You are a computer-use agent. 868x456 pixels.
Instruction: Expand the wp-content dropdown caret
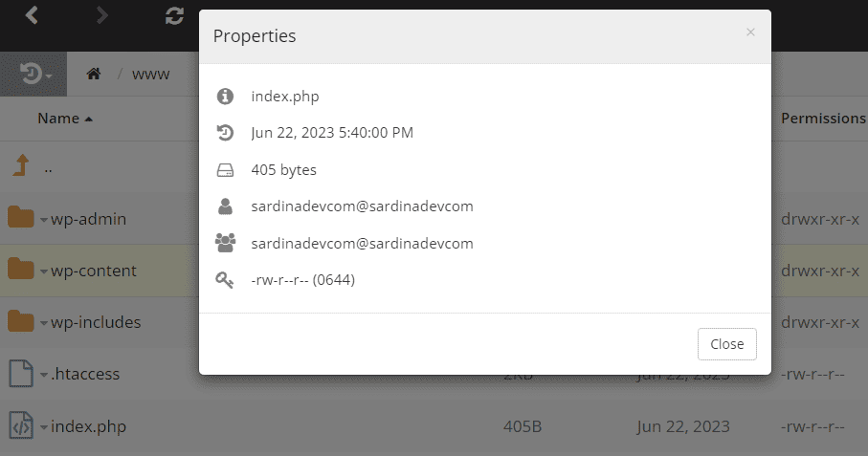coord(44,271)
